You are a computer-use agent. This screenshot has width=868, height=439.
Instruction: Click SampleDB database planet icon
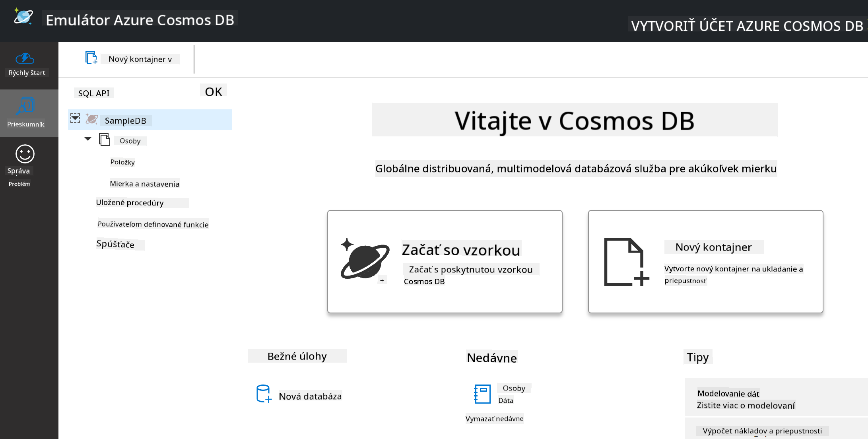[92, 119]
